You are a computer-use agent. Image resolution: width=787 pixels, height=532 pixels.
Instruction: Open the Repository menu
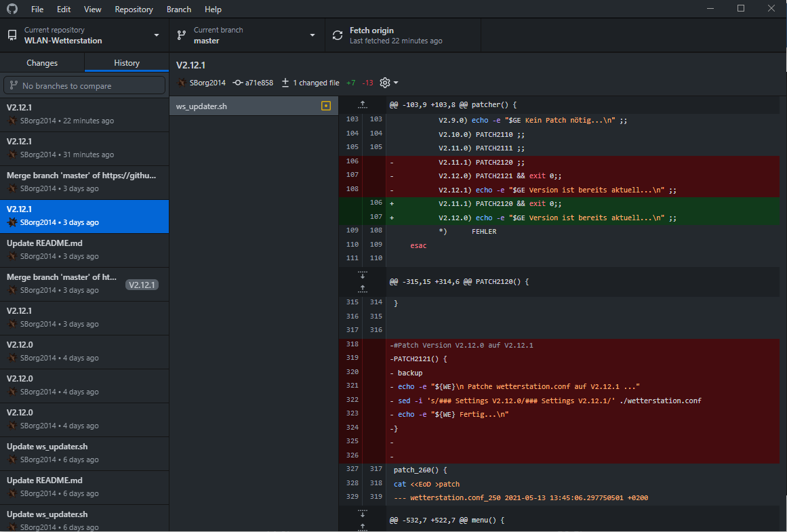click(134, 9)
